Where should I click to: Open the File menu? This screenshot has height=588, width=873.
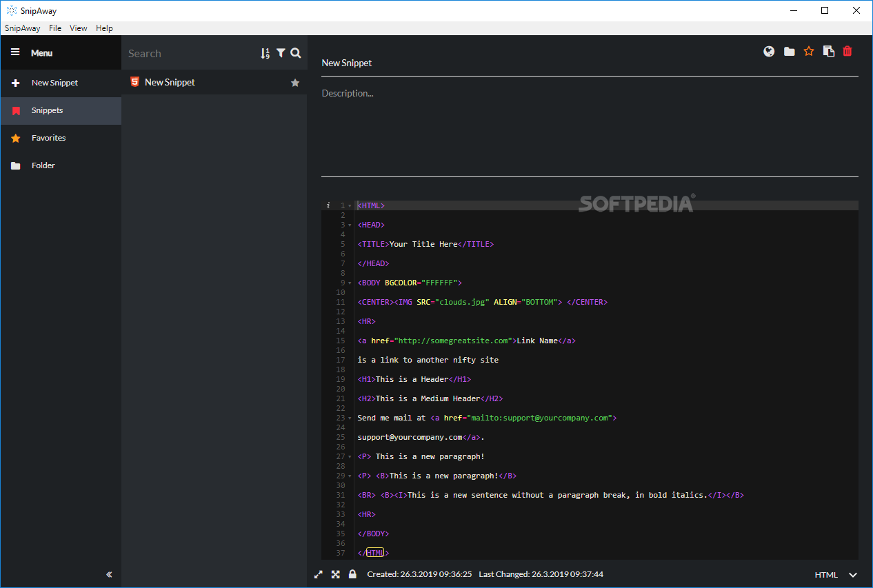55,28
